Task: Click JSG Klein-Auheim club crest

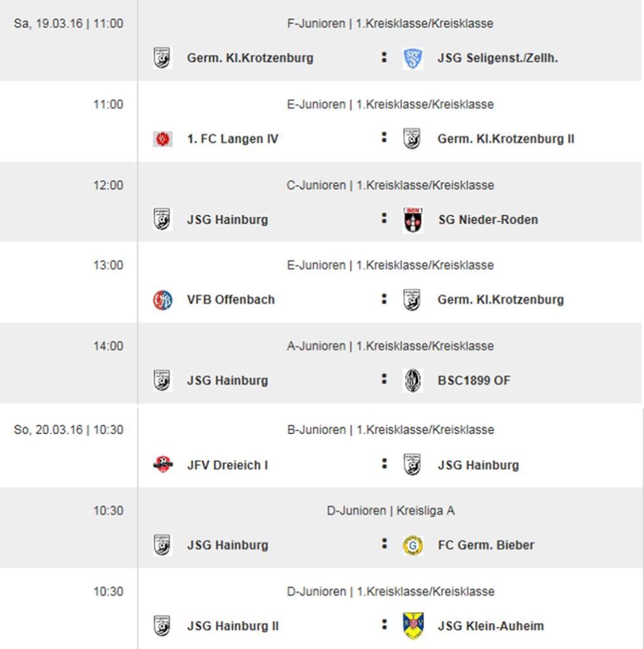Action: [413, 626]
